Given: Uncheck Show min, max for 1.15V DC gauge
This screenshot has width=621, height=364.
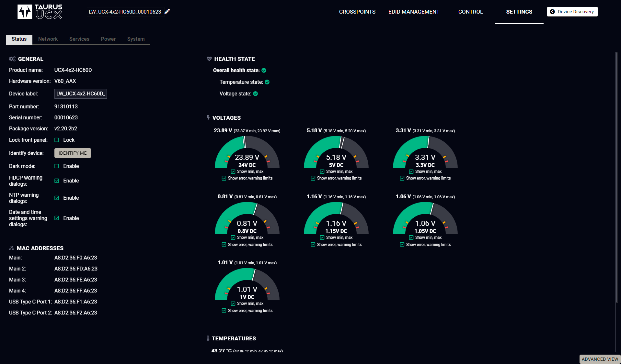Looking at the screenshot, I should (322, 238).
